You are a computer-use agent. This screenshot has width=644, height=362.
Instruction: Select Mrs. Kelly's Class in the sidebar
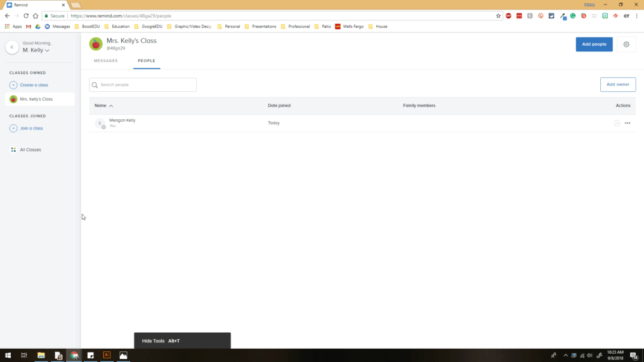[x=40, y=100]
